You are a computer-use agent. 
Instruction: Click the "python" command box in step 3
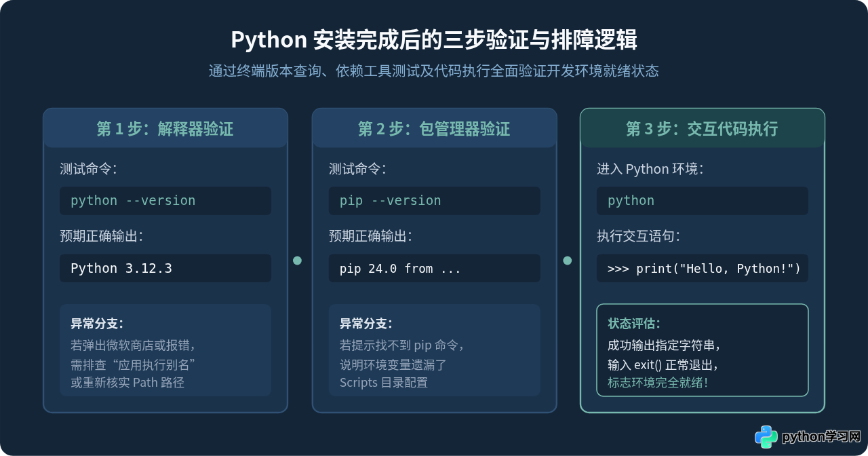point(703,201)
